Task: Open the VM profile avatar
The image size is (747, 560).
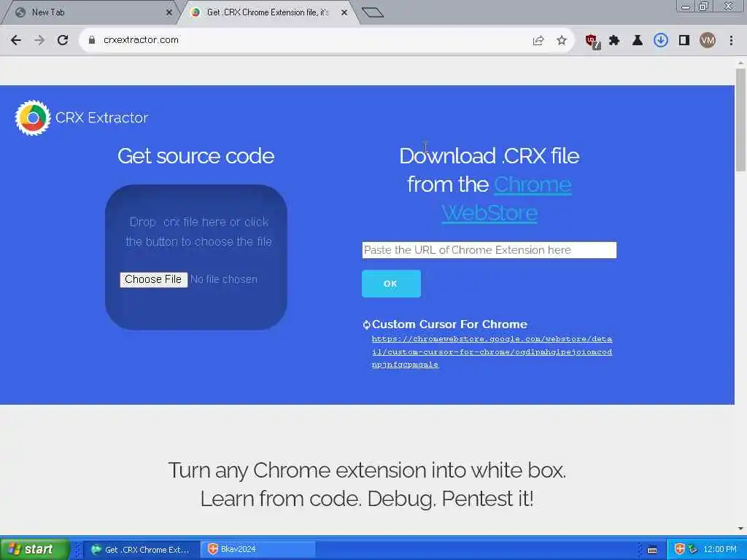Action: (708, 41)
